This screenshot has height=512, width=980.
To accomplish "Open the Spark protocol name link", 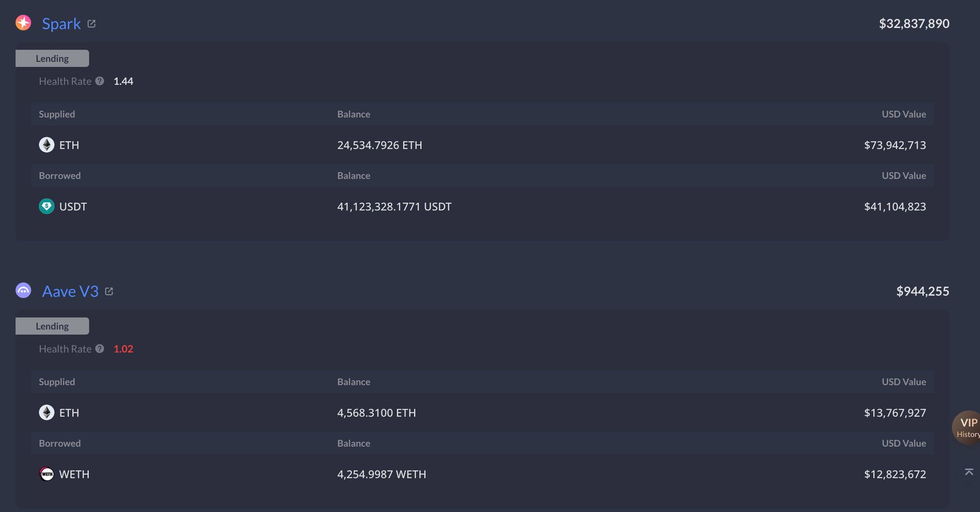I will point(61,24).
